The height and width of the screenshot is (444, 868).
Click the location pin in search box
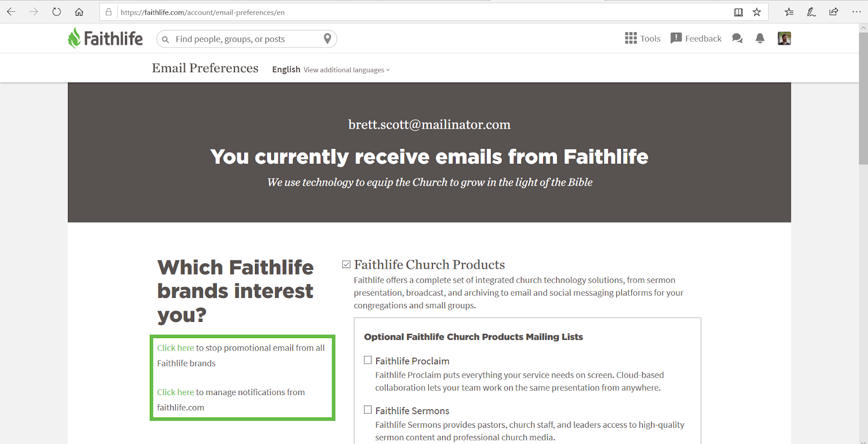click(327, 39)
